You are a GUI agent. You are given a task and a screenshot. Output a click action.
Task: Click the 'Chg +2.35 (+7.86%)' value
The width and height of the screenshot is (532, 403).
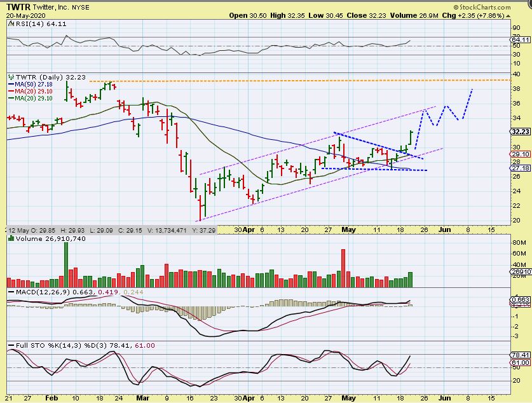click(474, 16)
